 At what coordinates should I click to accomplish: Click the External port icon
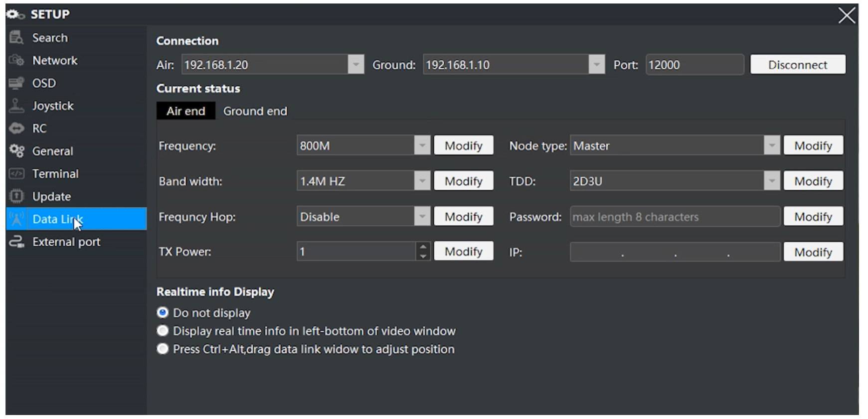(16, 242)
